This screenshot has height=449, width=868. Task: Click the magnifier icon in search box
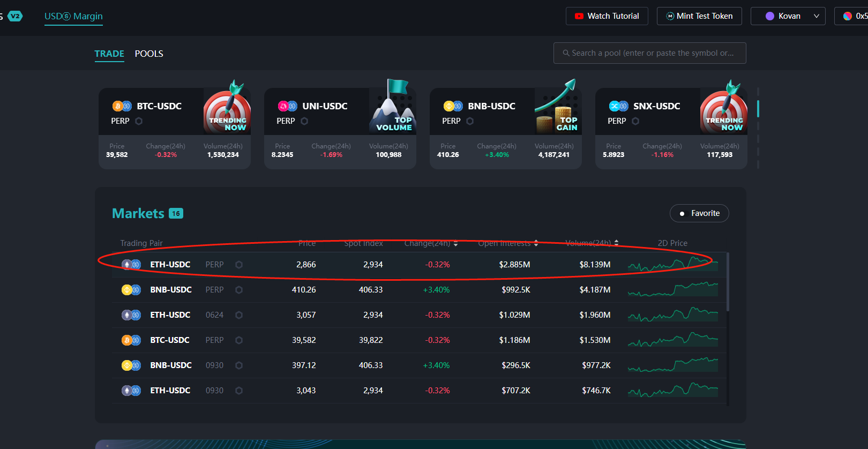pyautogui.click(x=566, y=53)
